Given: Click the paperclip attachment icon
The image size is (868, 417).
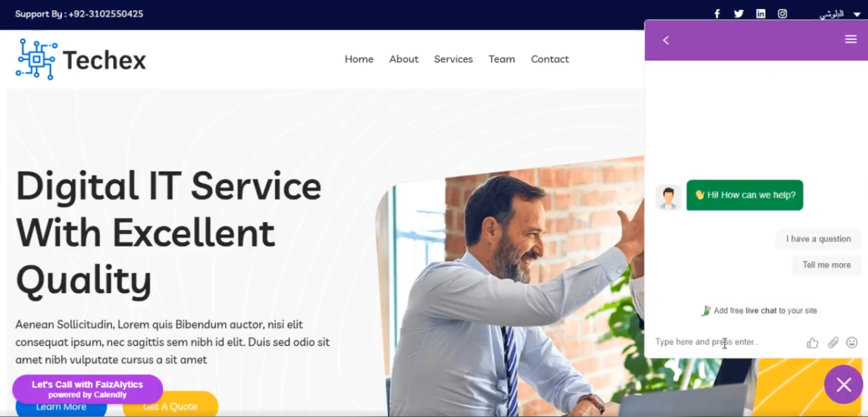Looking at the screenshot, I should [833, 342].
